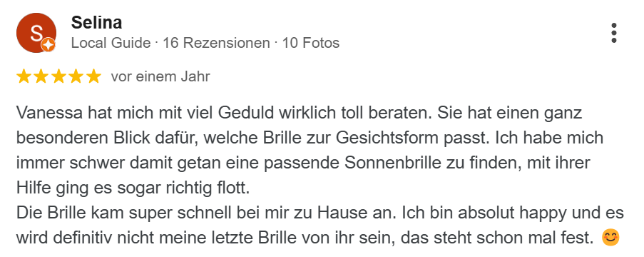Click the Local Guide label

(x=111, y=43)
